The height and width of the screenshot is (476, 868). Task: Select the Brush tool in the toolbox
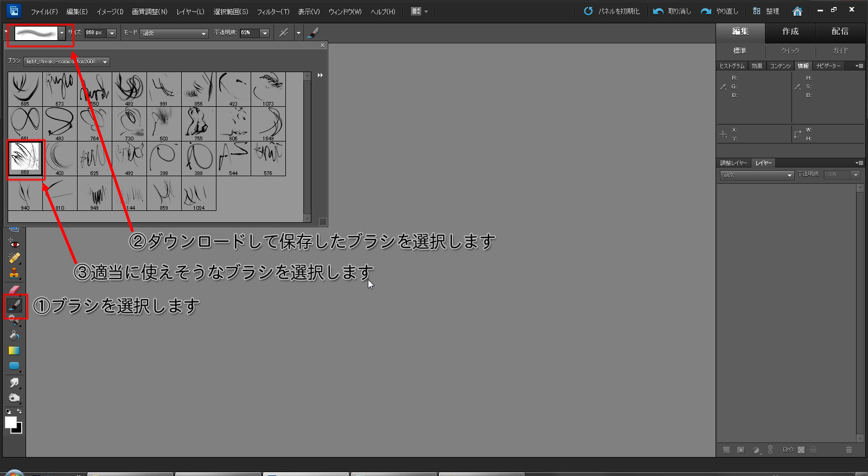[15, 306]
